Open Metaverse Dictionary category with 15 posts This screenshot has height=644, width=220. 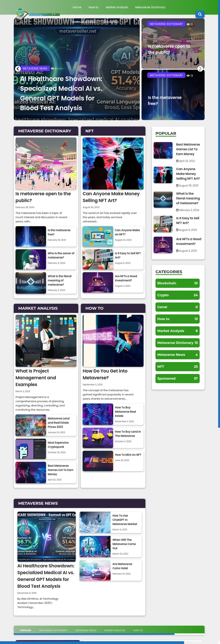pyautogui.click(x=177, y=343)
